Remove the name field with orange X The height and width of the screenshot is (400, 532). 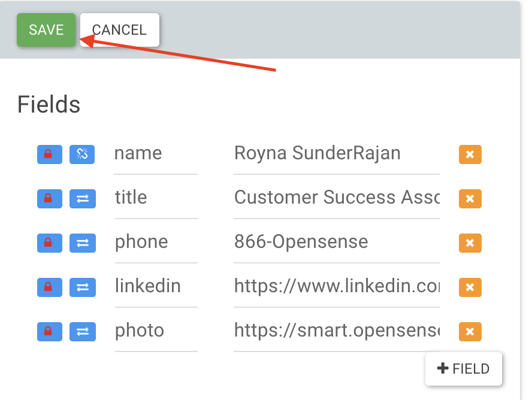pyautogui.click(x=470, y=154)
